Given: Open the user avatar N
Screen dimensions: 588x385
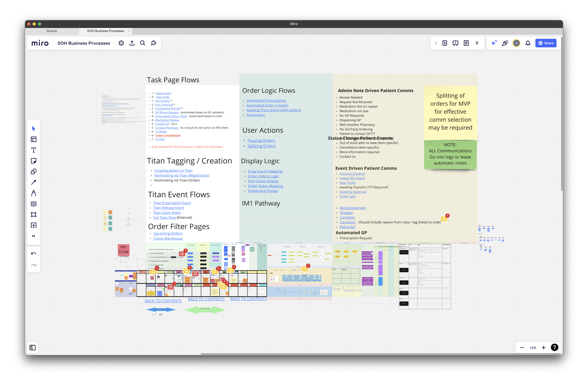Looking at the screenshot, I should pos(516,43).
